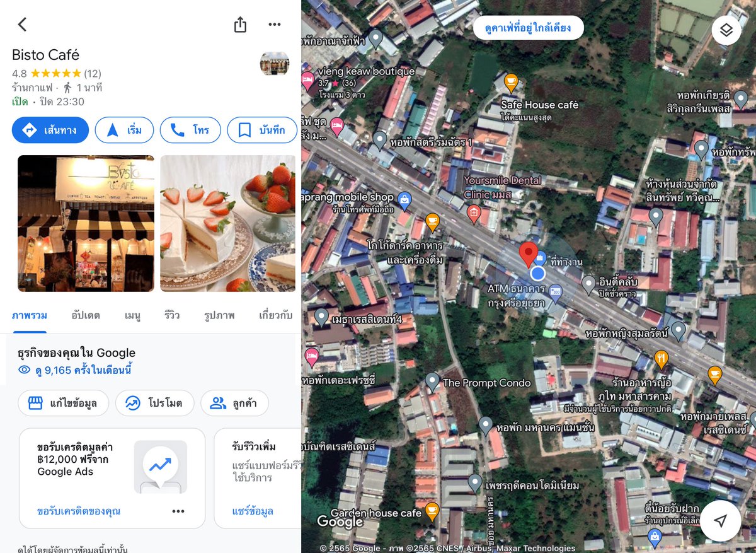The width and height of the screenshot is (756, 553).
Task: Tap the โทร call button
Action: coord(190,130)
